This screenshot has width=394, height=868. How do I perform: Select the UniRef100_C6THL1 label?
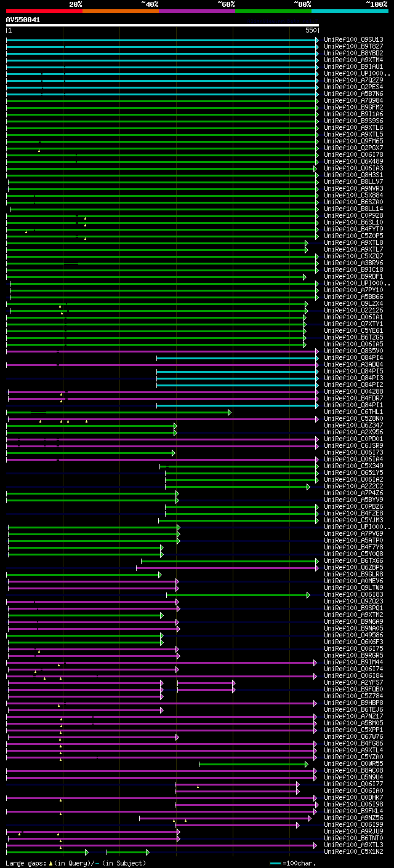pyautogui.click(x=353, y=412)
